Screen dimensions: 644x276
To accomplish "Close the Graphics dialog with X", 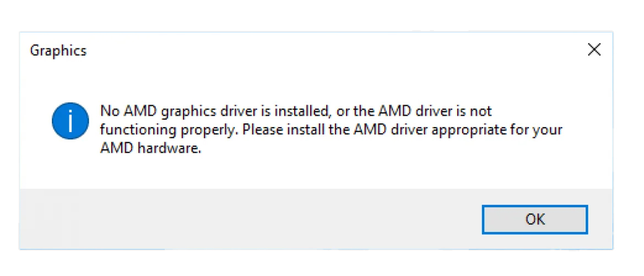I will click(x=594, y=50).
